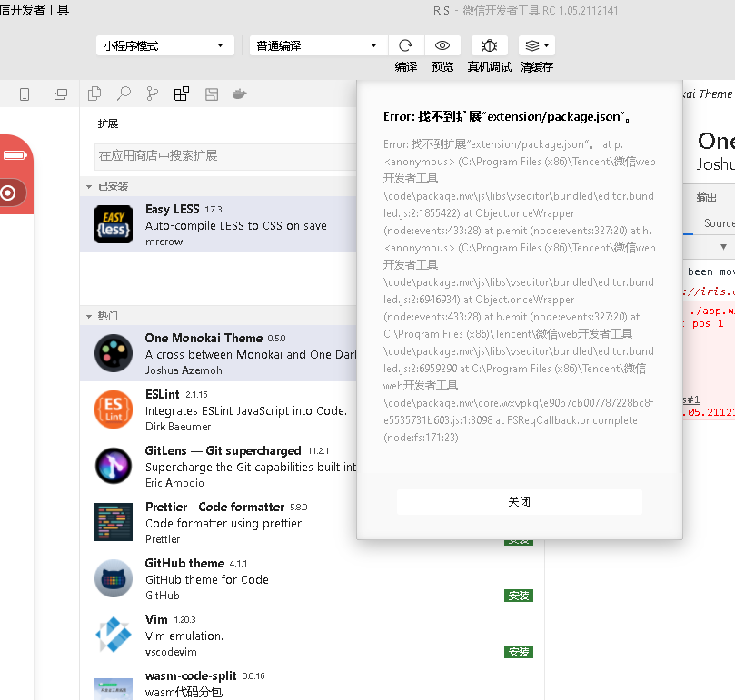Open the search magnifier icon
Image resolution: width=735 pixels, height=700 pixels.
(124, 94)
